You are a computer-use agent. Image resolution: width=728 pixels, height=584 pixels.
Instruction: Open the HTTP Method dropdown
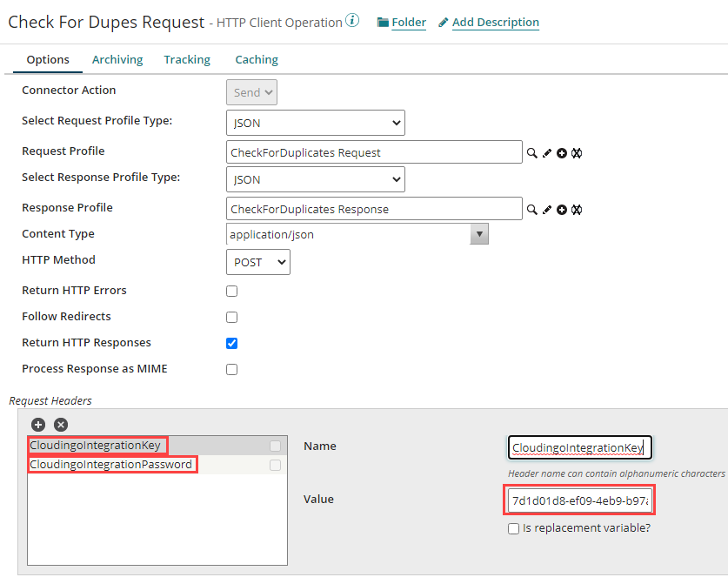pyautogui.click(x=257, y=262)
